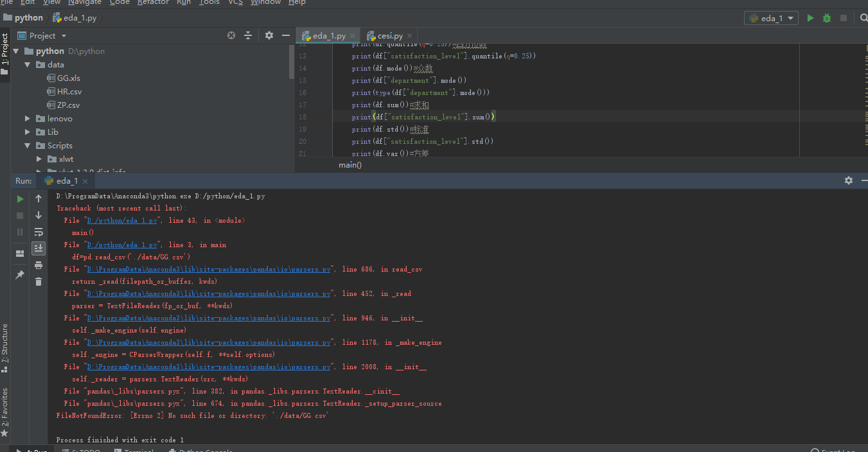Print the console output with the printer icon
This screenshot has width=868, height=452.
coord(39,265)
